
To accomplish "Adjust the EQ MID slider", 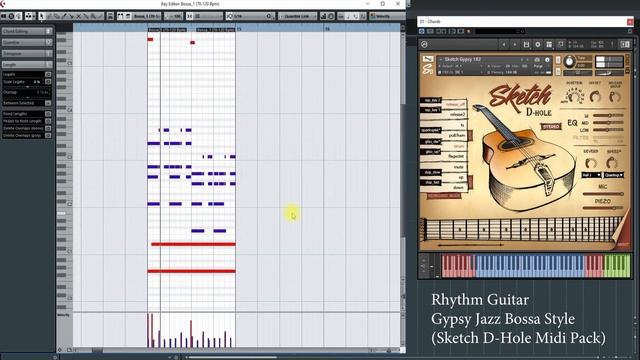I will (x=608, y=122).
